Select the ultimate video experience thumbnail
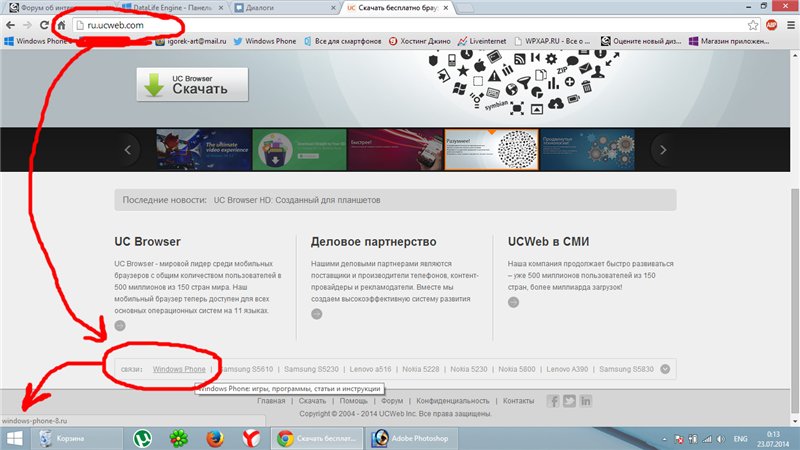The height and width of the screenshot is (450, 800). (204, 149)
